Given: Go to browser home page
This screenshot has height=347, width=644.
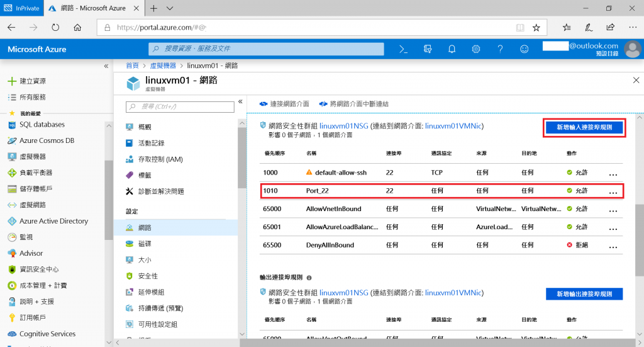Looking at the screenshot, I should 77,28.
